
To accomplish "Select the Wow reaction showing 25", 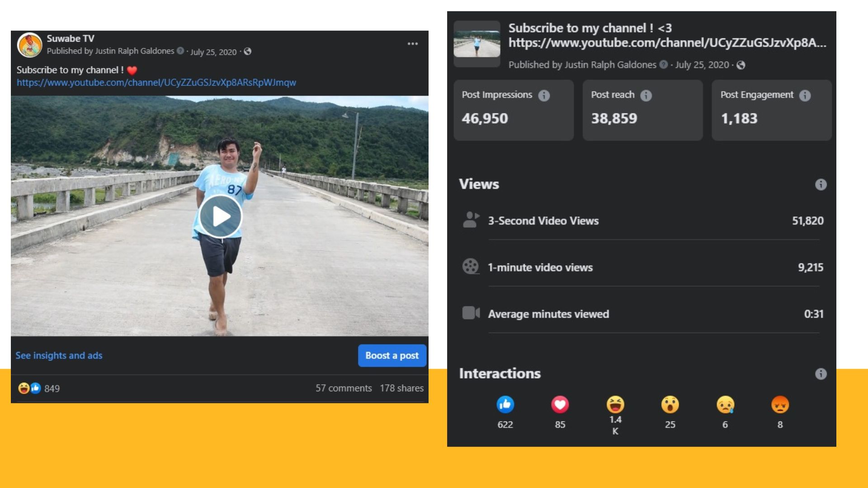I will coord(670,404).
